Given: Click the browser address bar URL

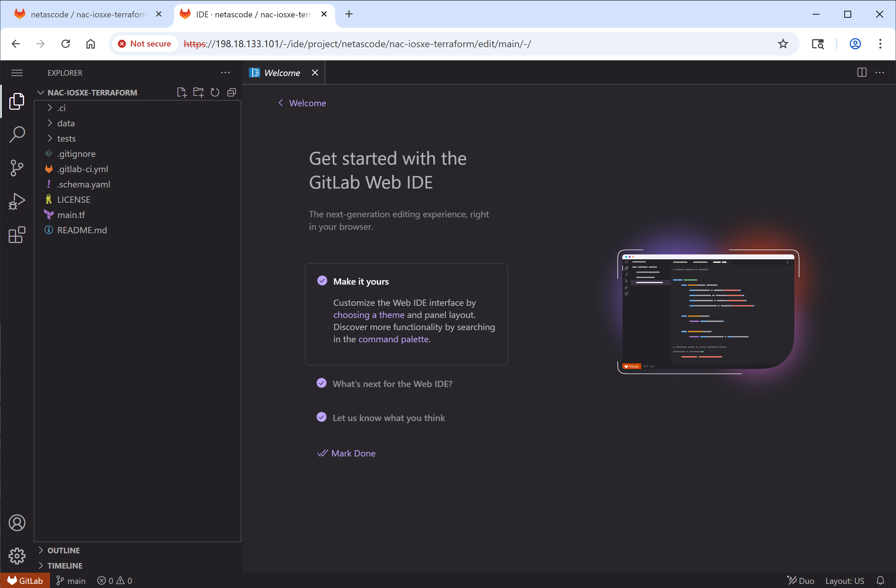Looking at the screenshot, I should point(357,44).
